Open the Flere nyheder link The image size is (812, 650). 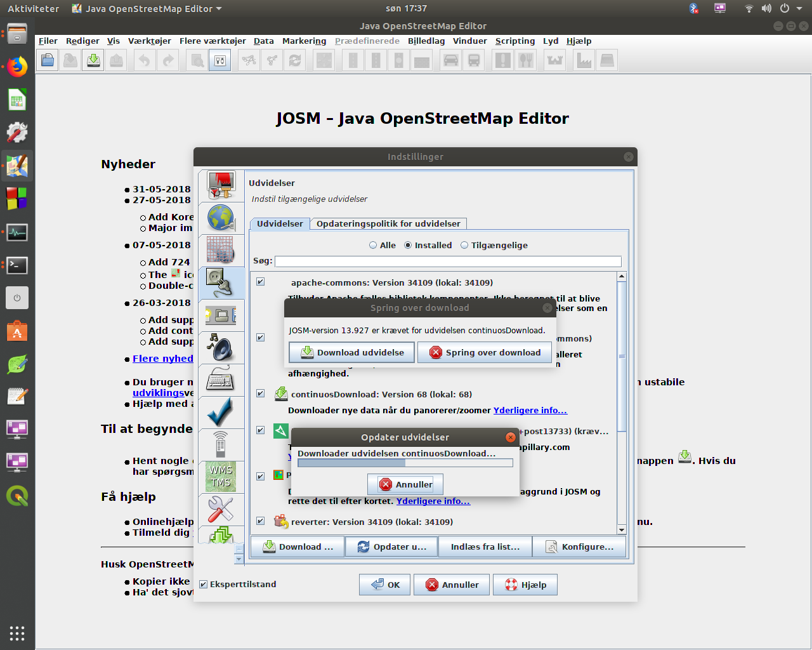click(163, 359)
